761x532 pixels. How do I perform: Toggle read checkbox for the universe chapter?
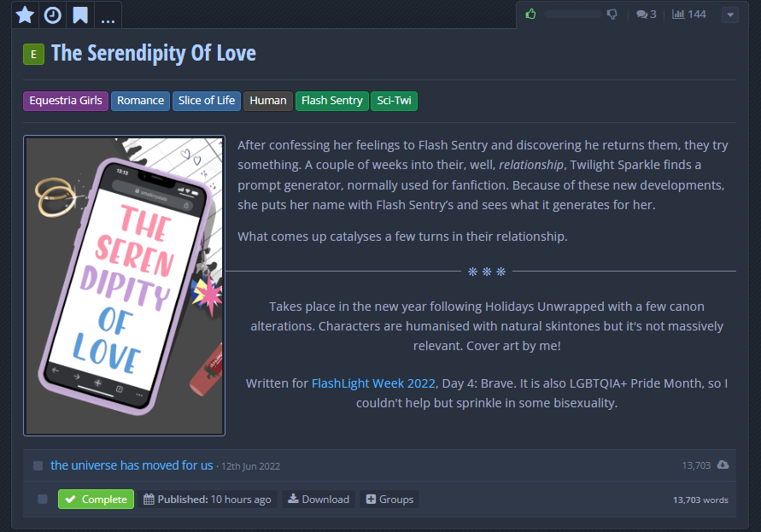[x=38, y=466]
